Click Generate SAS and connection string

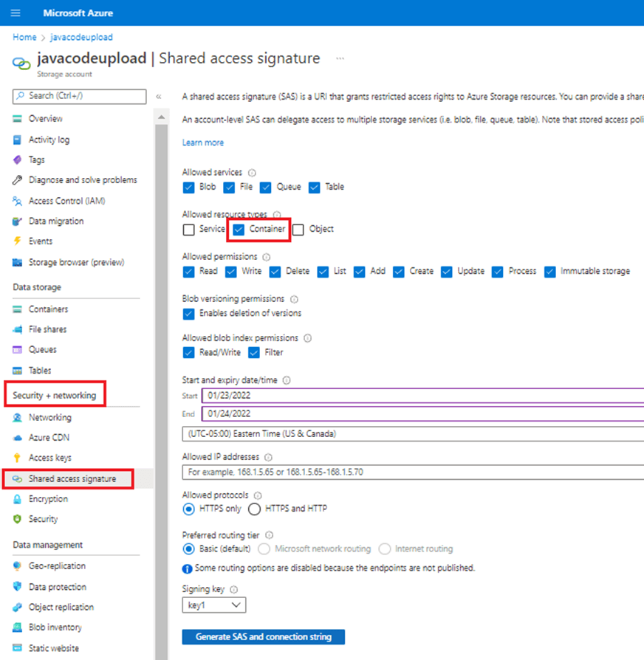[264, 637]
